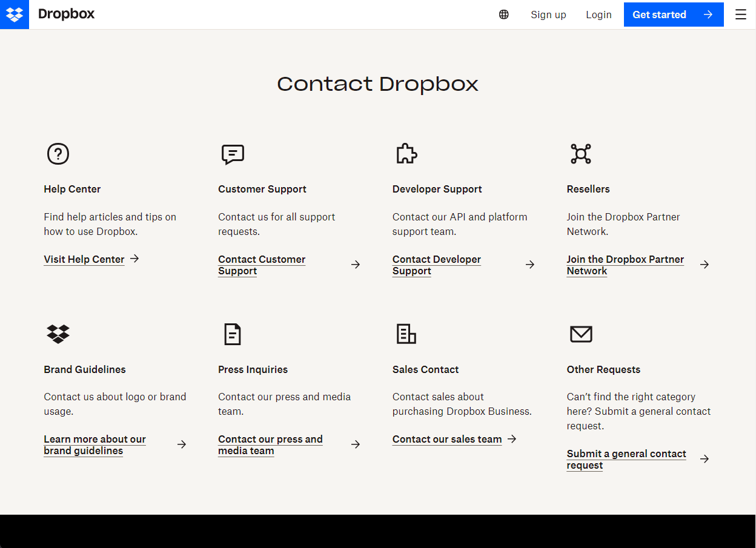This screenshot has height=548, width=756.
Task: Click the Brand Guidelines Dropbox diamond icon
Action: [x=58, y=334]
